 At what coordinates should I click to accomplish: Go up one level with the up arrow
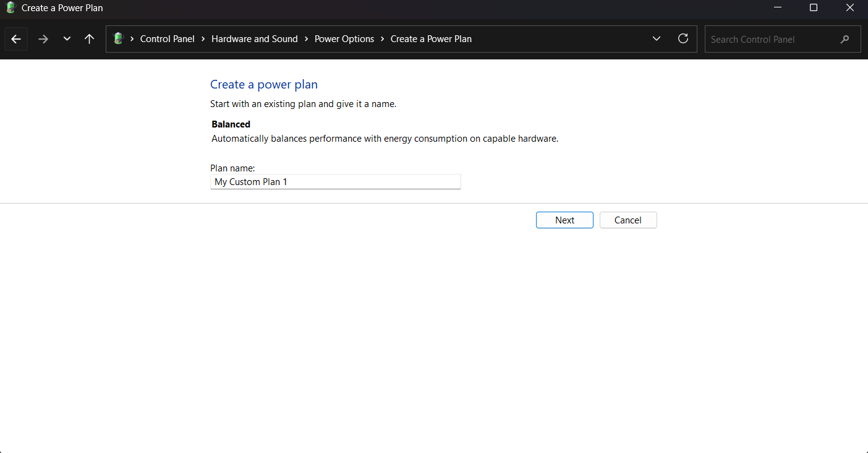click(89, 38)
